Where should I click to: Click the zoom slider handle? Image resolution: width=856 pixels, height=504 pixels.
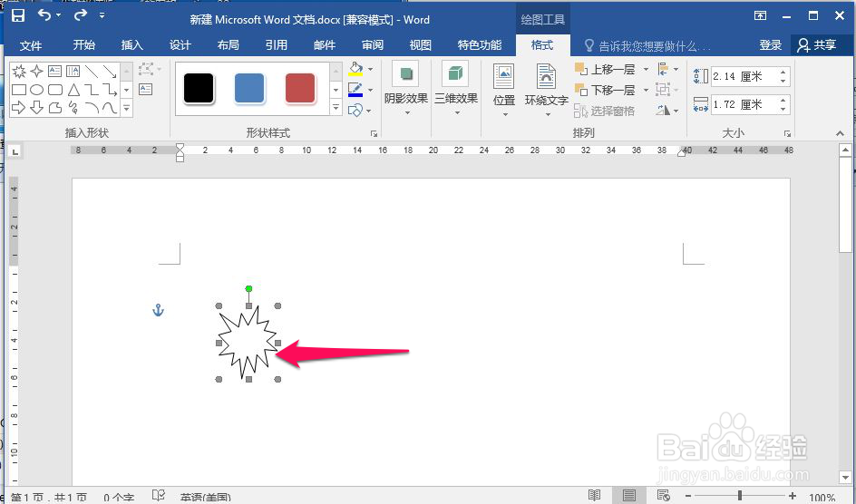click(740, 496)
